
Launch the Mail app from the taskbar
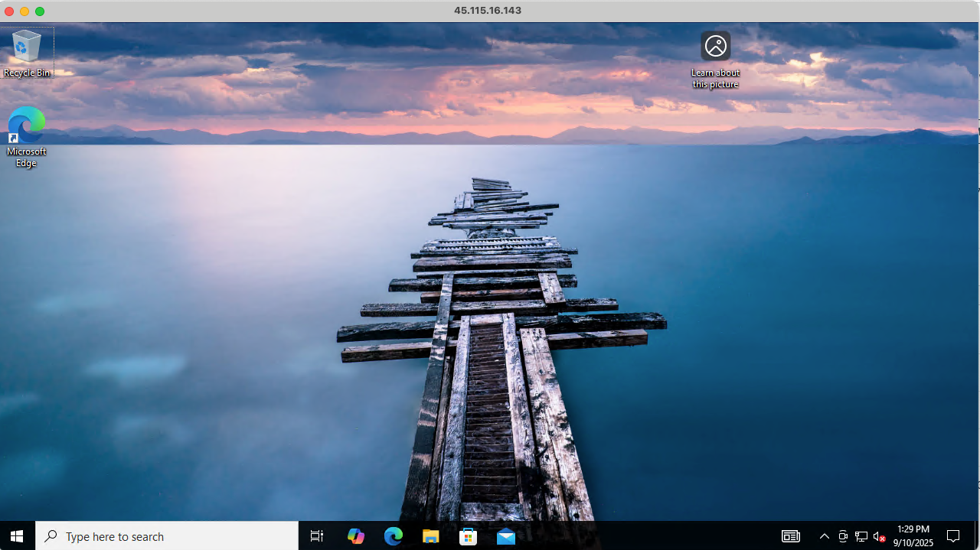click(505, 536)
